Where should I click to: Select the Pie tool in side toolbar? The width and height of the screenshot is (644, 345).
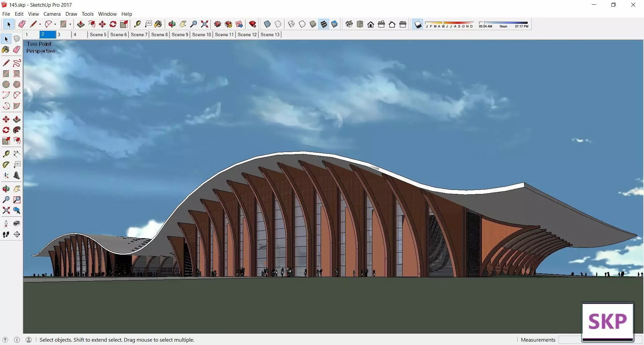tap(17, 106)
